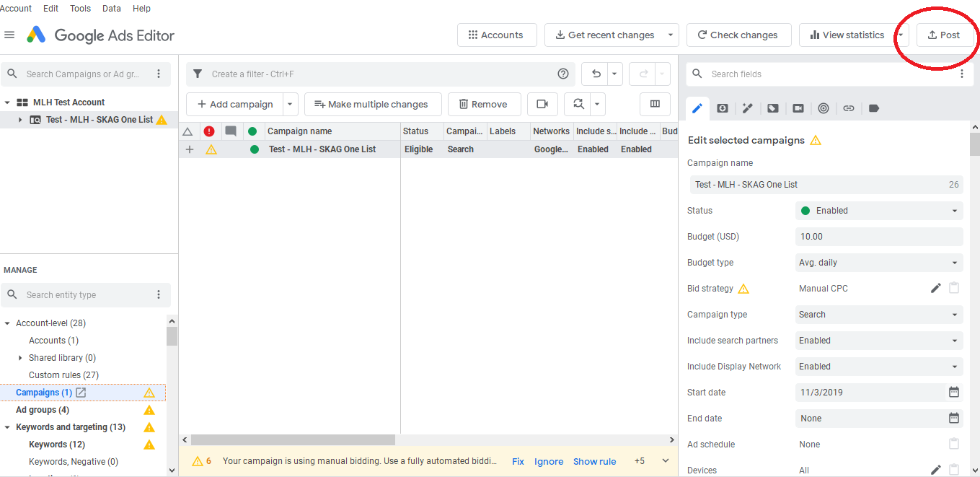This screenshot has height=477, width=980.
Task: Open the Start date calendar picker
Action: pyautogui.click(x=954, y=392)
